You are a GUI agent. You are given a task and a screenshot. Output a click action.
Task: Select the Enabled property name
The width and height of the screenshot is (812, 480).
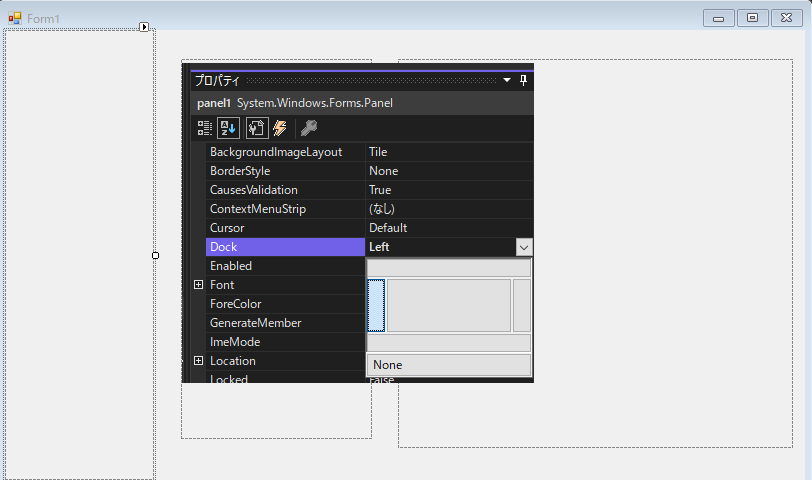click(x=231, y=266)
